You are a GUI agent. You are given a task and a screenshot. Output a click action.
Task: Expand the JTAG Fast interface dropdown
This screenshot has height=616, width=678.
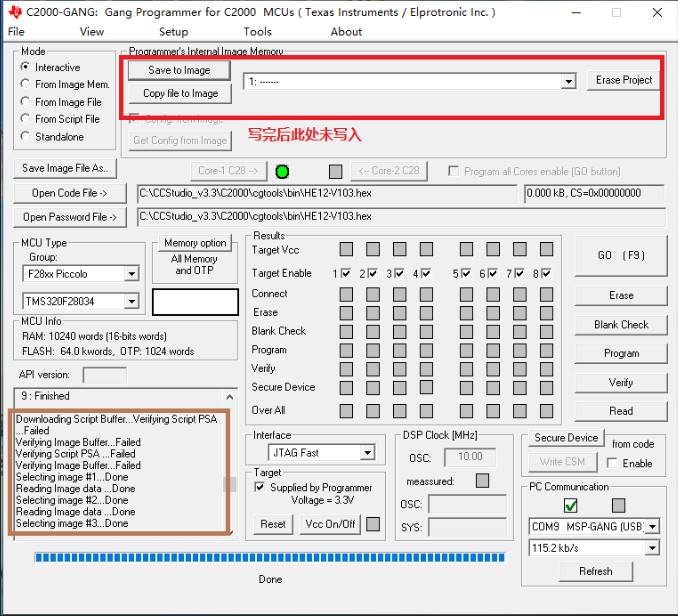[x=366, y=453]
